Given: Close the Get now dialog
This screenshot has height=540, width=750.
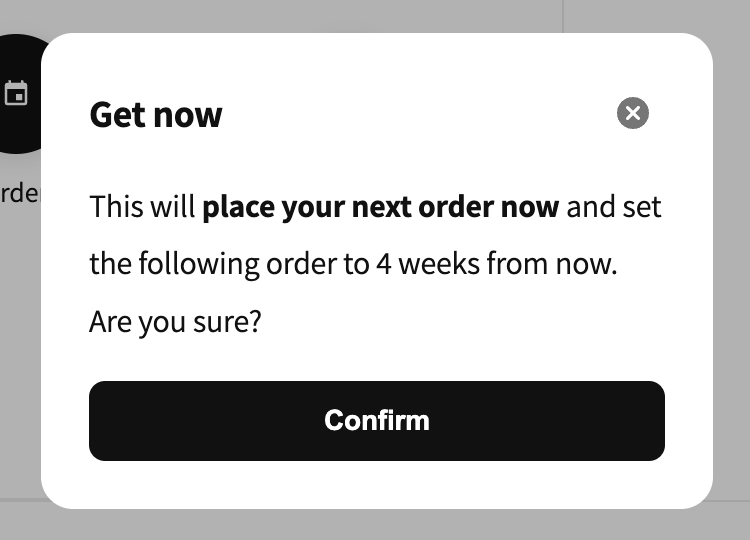Looking at the screenshot, I should point(633,113).
